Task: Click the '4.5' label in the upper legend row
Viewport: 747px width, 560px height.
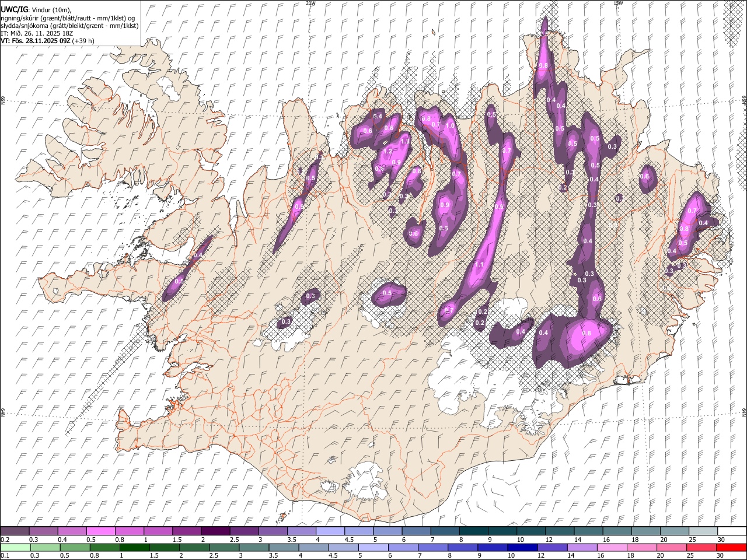Action: click(349, 540)
